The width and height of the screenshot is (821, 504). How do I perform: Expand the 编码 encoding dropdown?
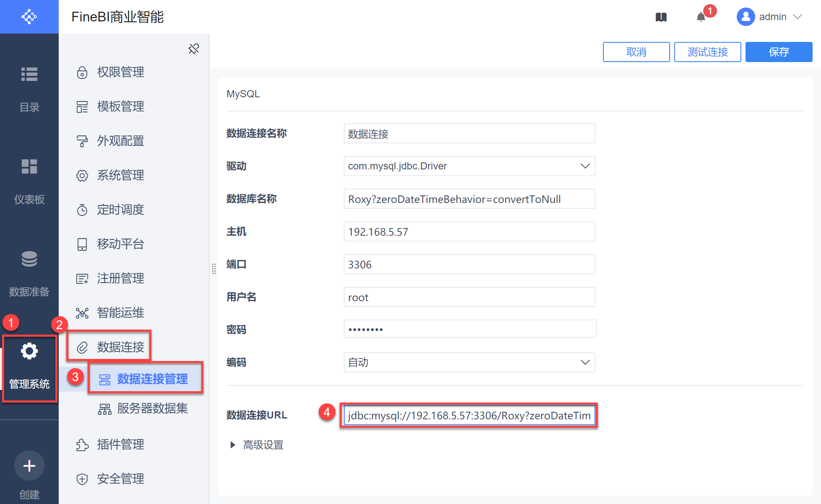point(585,362)
